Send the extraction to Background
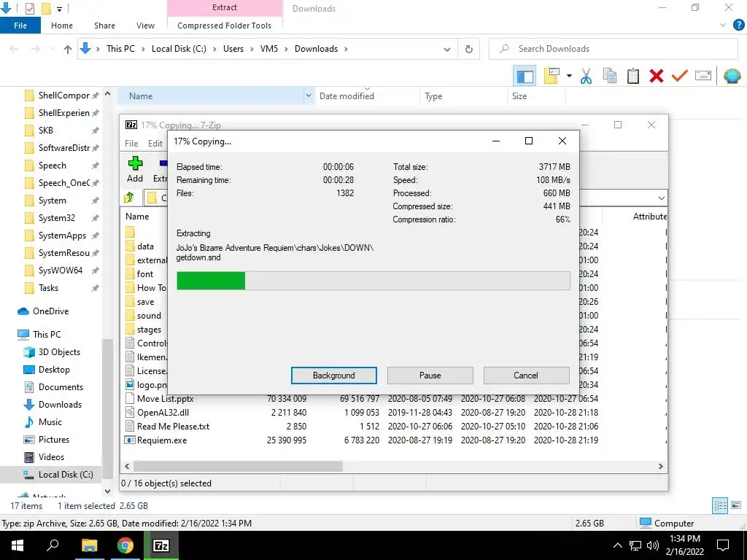This screenshot has width=747, height=560. pos(333,376)
